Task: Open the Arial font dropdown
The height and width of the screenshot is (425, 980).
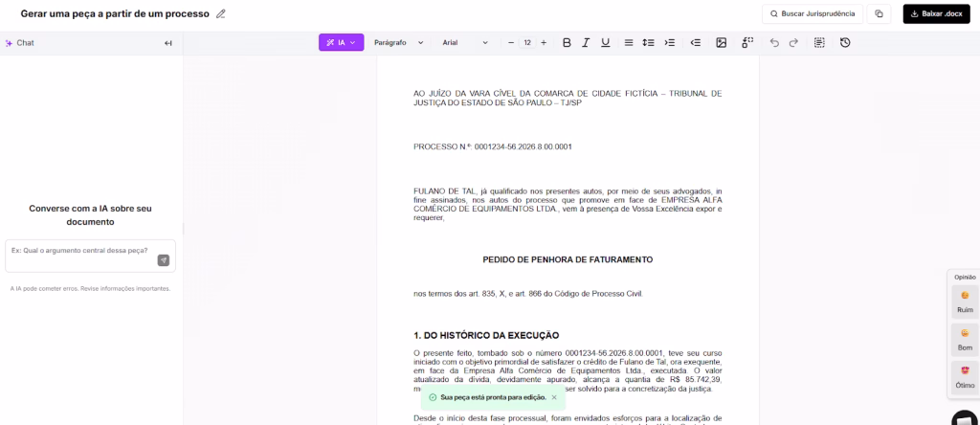Action: [x=466, y=42]
